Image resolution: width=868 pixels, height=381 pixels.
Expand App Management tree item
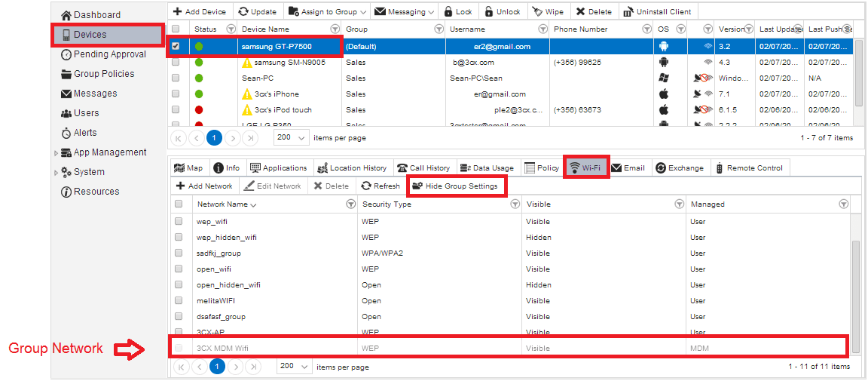pyautogui.click(x=55, y=152)
